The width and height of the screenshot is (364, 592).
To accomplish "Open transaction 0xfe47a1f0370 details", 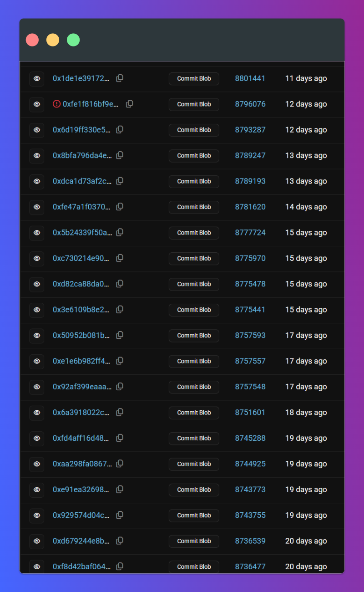I will (81, 207).
